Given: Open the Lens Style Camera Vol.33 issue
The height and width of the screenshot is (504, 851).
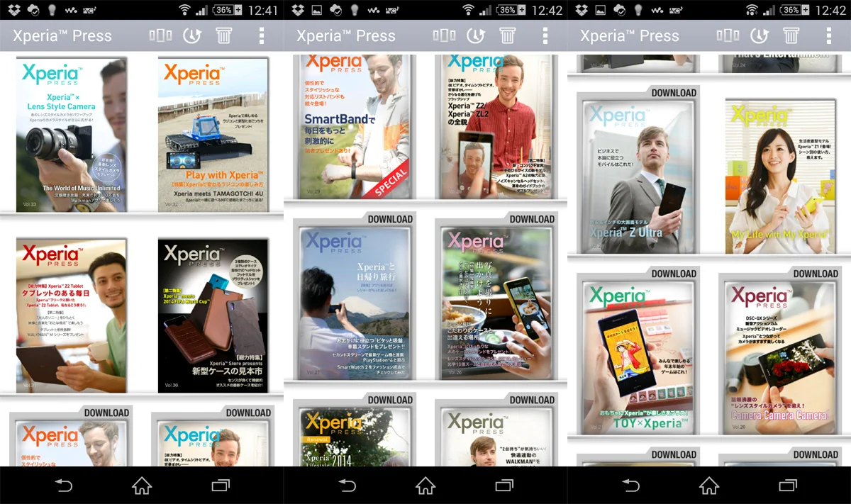Looking at the screenshot, I should tap(71, 135).
